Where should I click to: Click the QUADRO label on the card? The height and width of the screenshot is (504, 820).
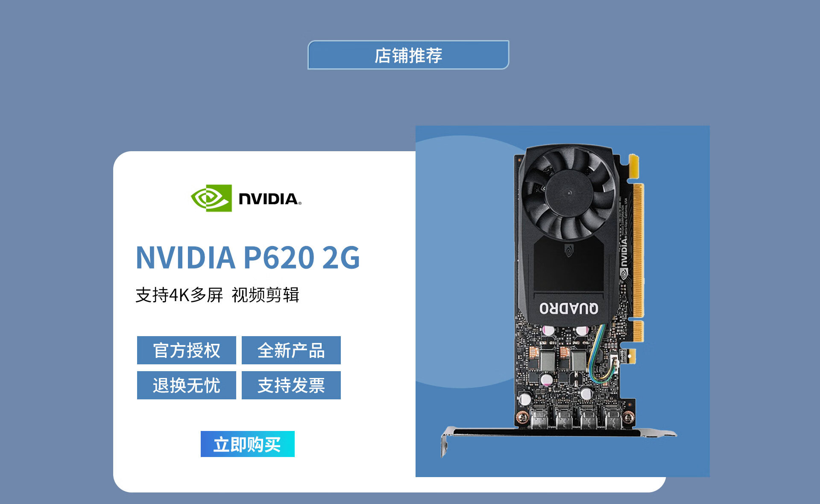(569, 308)
